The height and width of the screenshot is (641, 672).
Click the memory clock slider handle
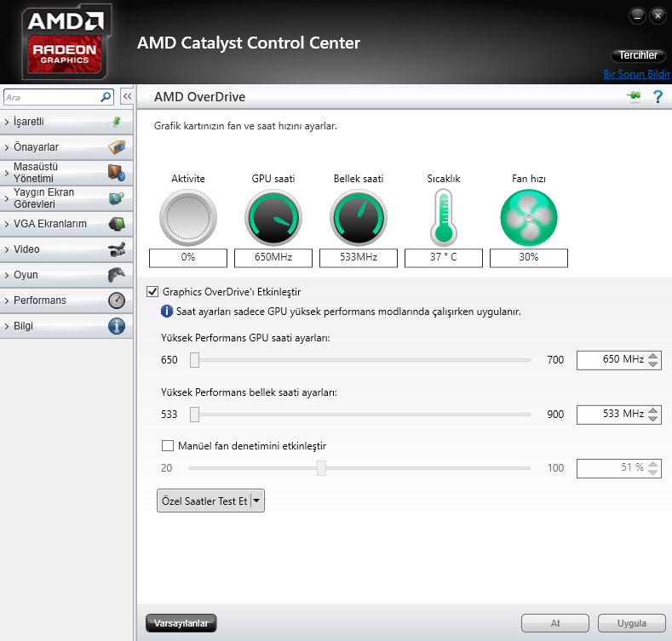point(194,415)
